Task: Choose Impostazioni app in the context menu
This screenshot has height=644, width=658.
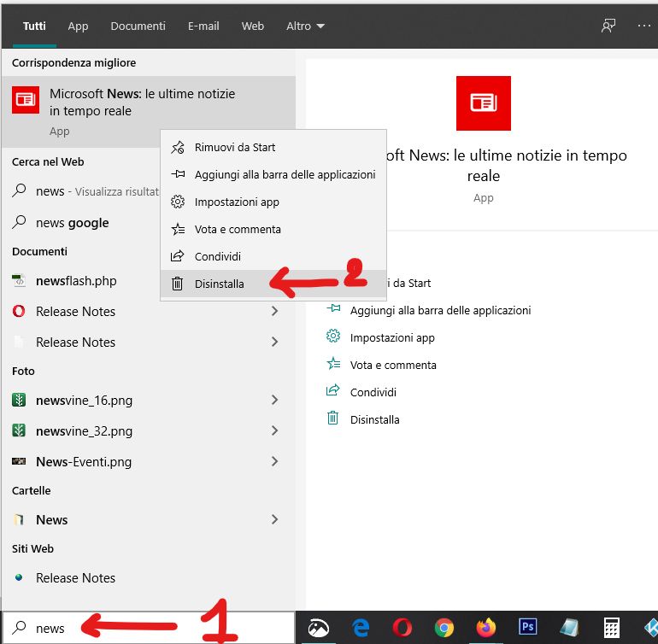Action: point(273,202)
